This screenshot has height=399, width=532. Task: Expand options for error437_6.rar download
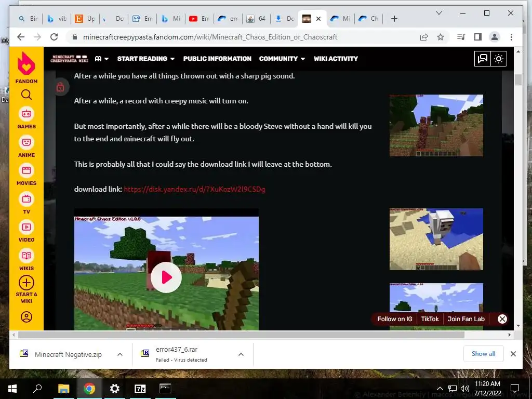pyautogui.click(x=241, y=354)
